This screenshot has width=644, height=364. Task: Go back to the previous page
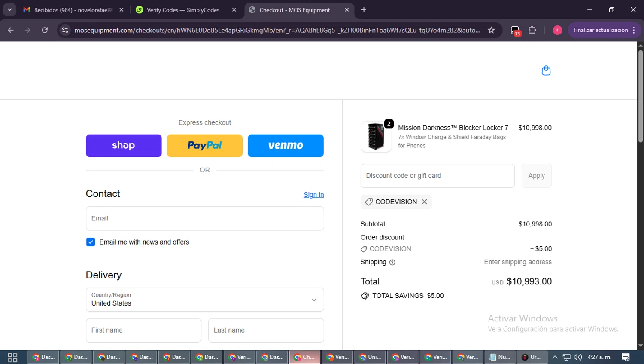tap(11, 30)
